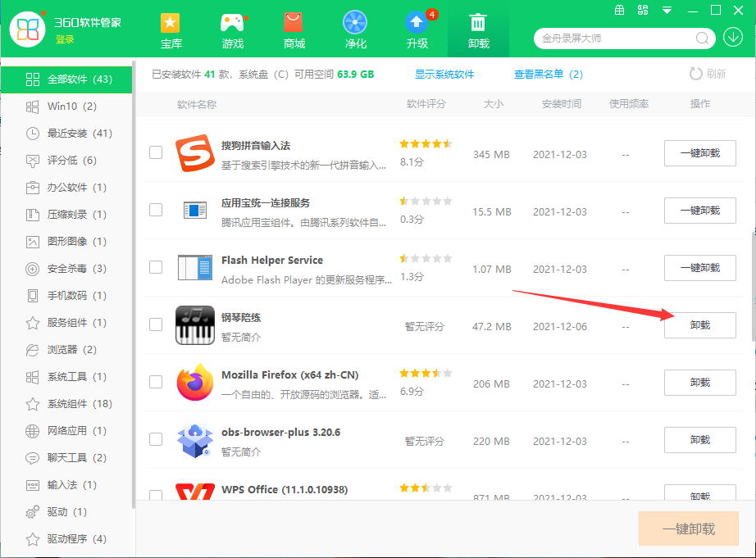Select 系统组件 (18) category
This screenshot has height=558, width=756.
66,403
